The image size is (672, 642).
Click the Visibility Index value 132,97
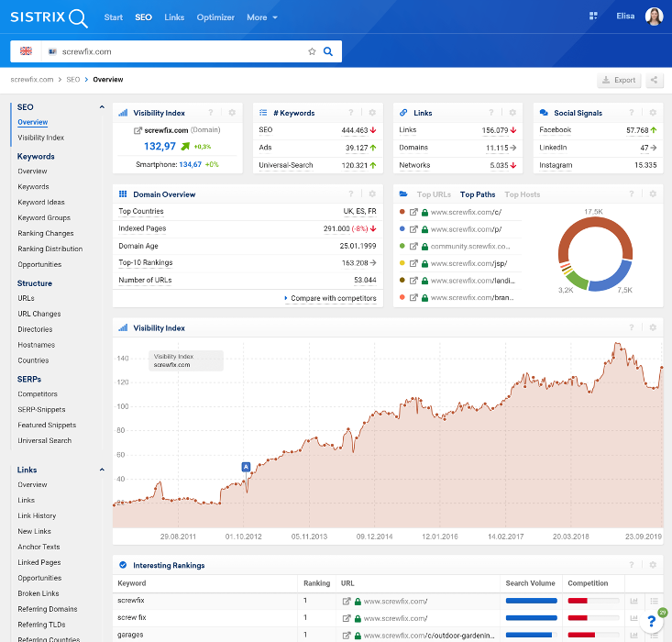(x=160, y=146)
